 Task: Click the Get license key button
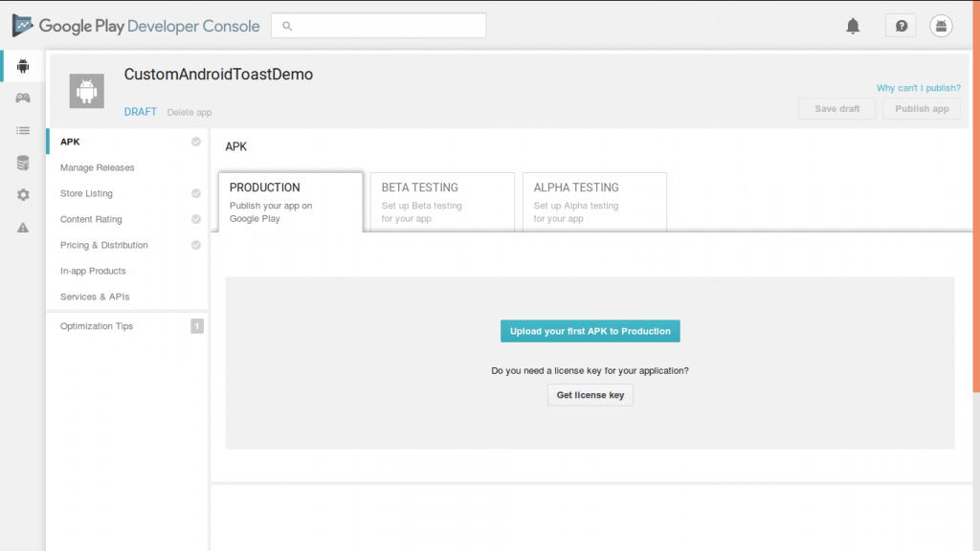coord(590,395)
